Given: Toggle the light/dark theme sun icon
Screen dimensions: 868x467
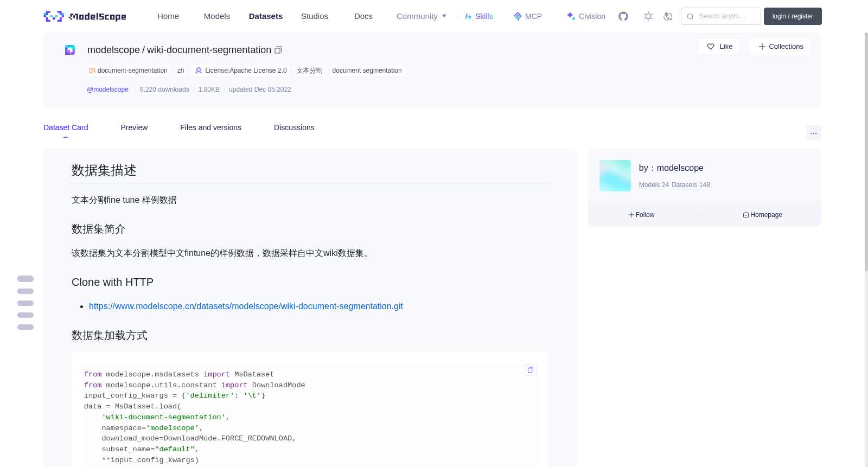Looking at the screenshot, I should (x=648, y=16).
